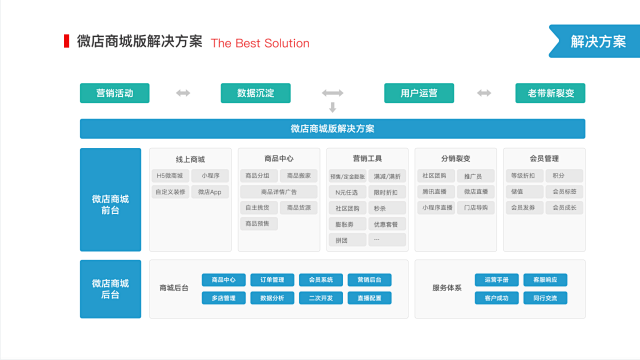Click the 微店商城版解决方案 blue banner
640x360 pixels.
(x=333, y=129)
